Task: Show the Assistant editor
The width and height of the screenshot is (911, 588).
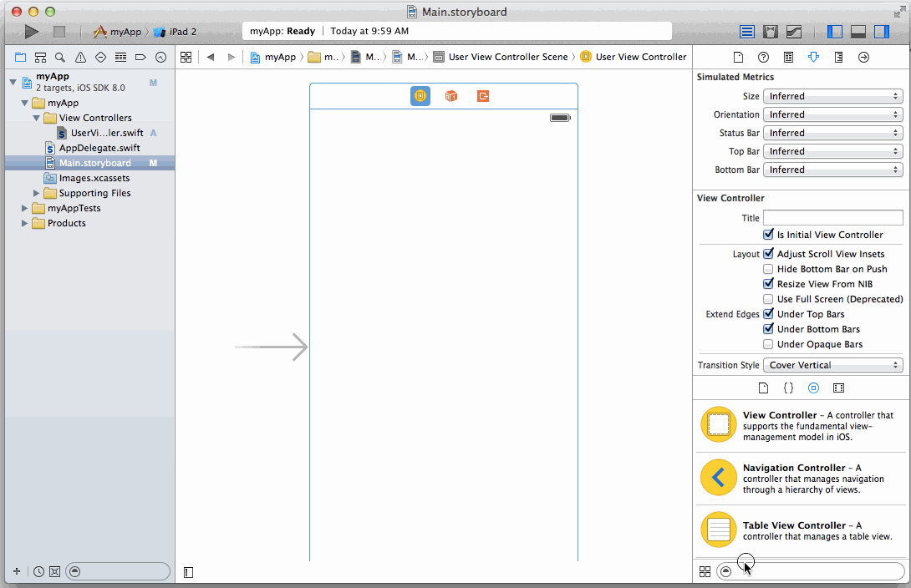Action: click(771, 32)
